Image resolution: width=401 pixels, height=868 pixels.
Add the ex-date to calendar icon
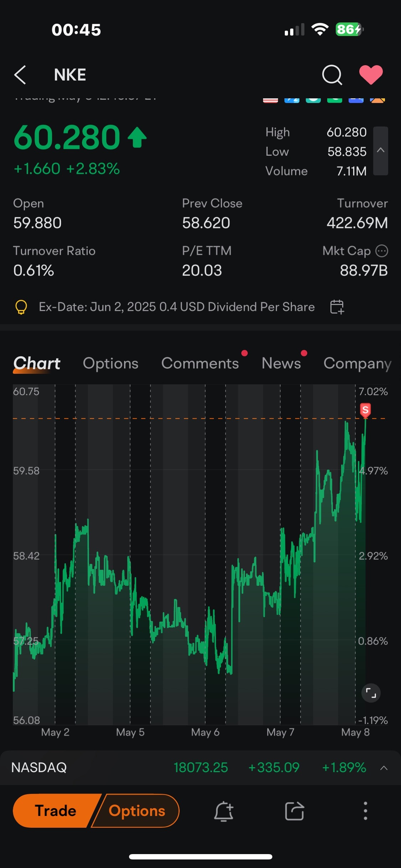click(x=337, y=307)
